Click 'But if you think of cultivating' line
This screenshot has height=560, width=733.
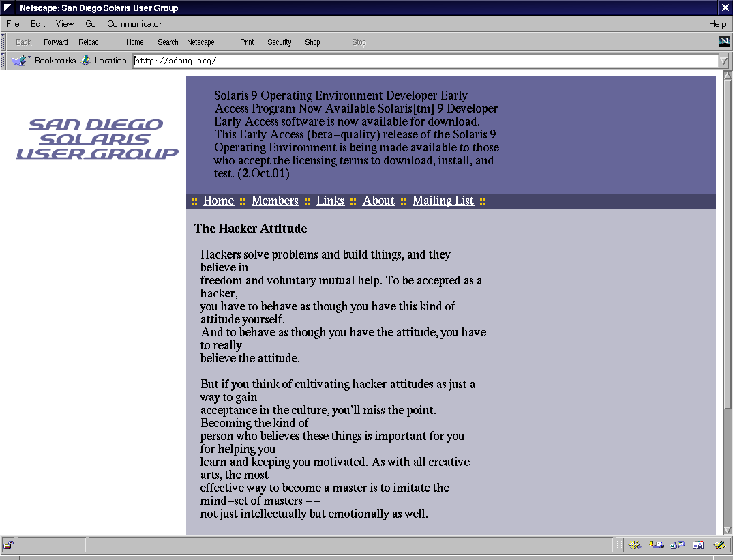[338, 384]
